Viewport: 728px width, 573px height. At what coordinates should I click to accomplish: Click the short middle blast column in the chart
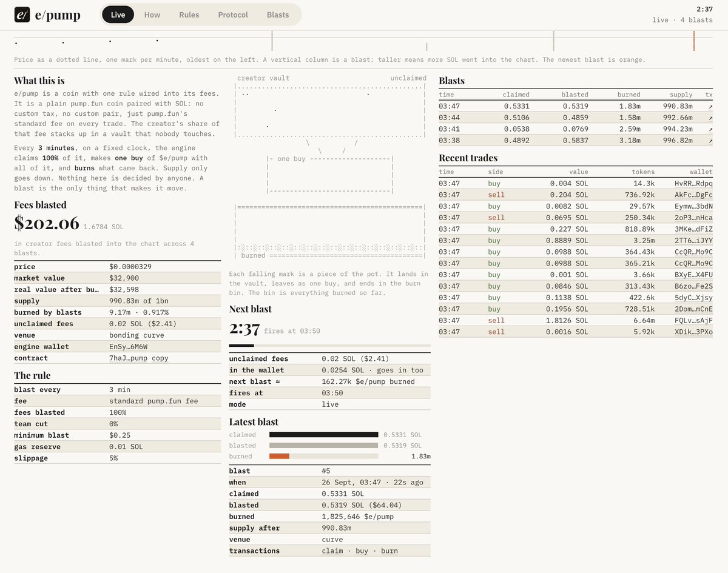coord(426,47)
